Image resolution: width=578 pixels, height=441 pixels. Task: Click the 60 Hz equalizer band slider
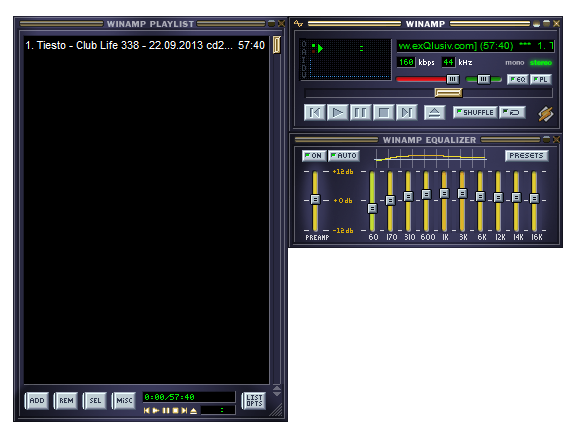tap(372, 208)
